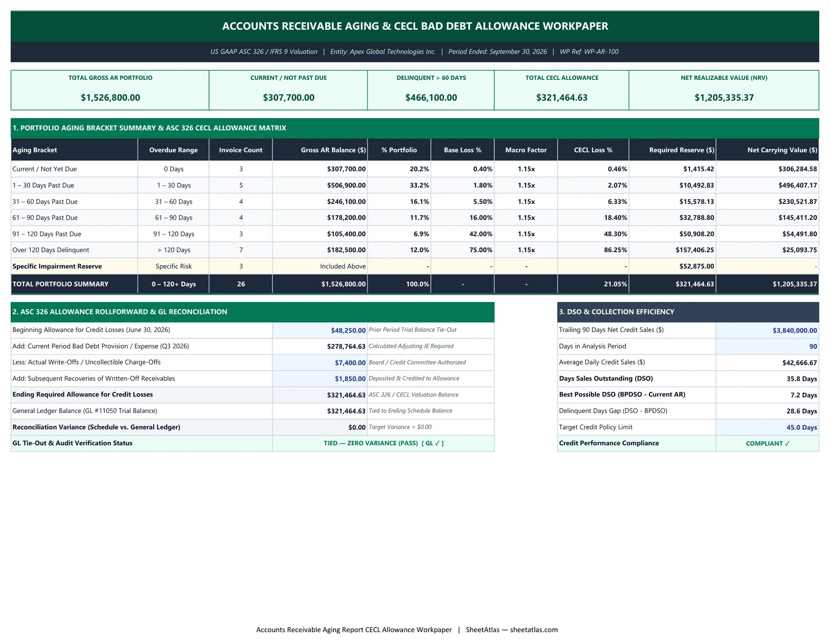Click the Total Gross AR Portfolio value $1,526,800.00
830x644 pixels.
(x=110, y=98)
